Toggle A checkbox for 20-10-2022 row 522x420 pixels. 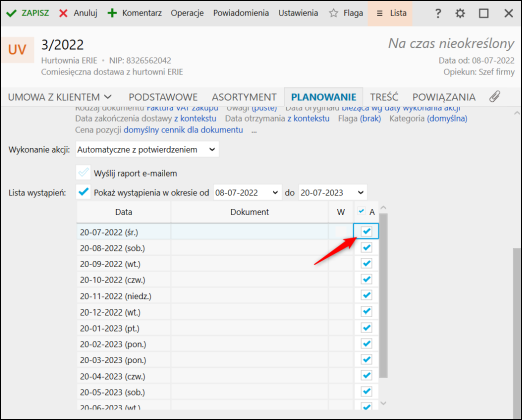[367, 279]
